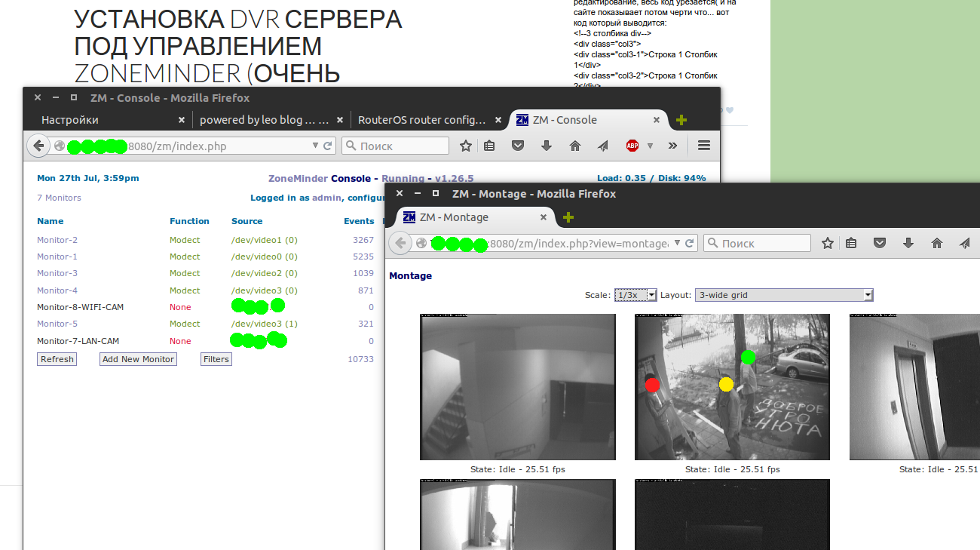Open the Monitor-1 link

click(x=57, y=257)
